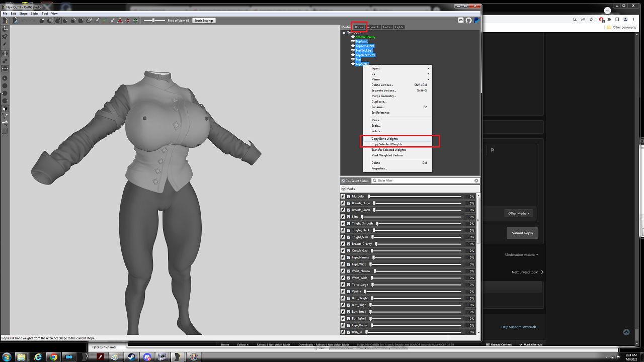The width and height of the screenshot is (644, 362).
Task: Select the Split Edge green tool
Action: (136, 20)
